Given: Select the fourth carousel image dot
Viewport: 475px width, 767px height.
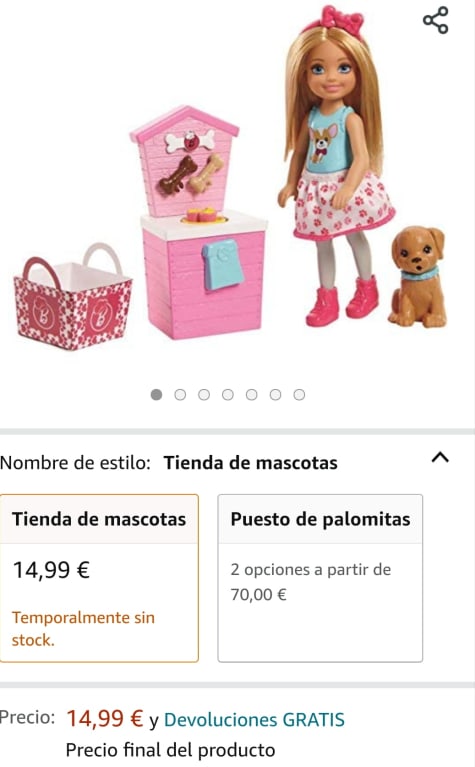Looking at the screenshot, I should 228,395.
